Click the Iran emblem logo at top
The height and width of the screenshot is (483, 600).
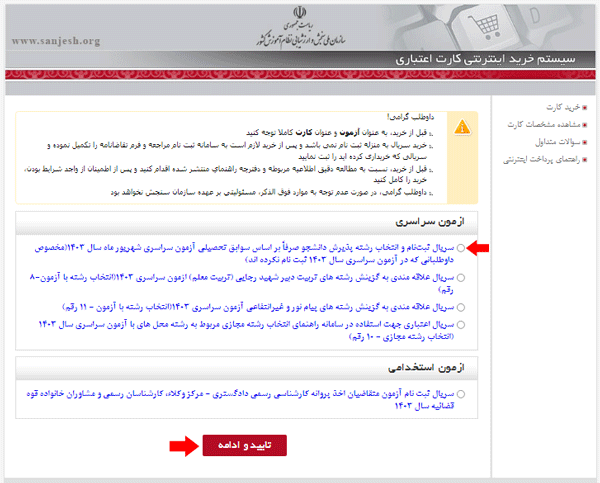pos(300,13)
